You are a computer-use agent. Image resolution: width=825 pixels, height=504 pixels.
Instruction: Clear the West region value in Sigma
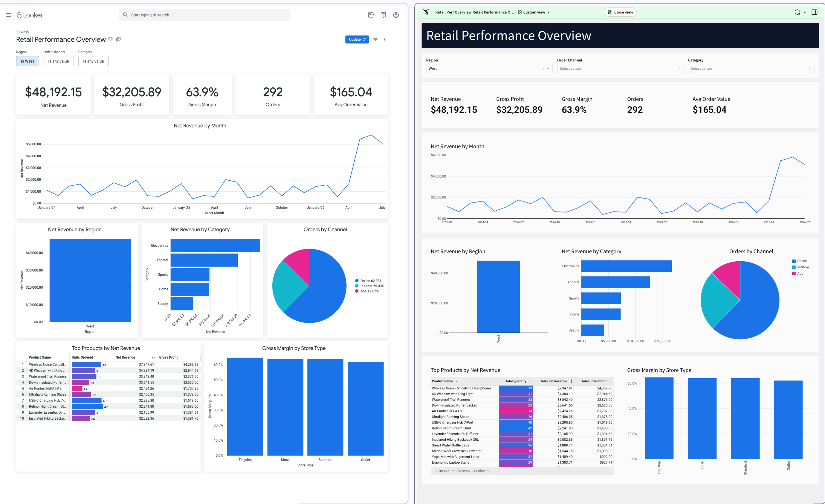543,69
